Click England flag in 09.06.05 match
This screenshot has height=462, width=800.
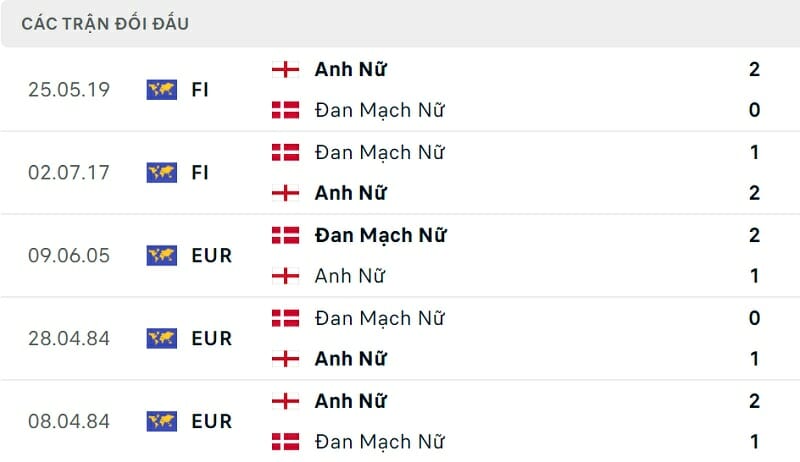pyautogui.click(x=285, y=276)
